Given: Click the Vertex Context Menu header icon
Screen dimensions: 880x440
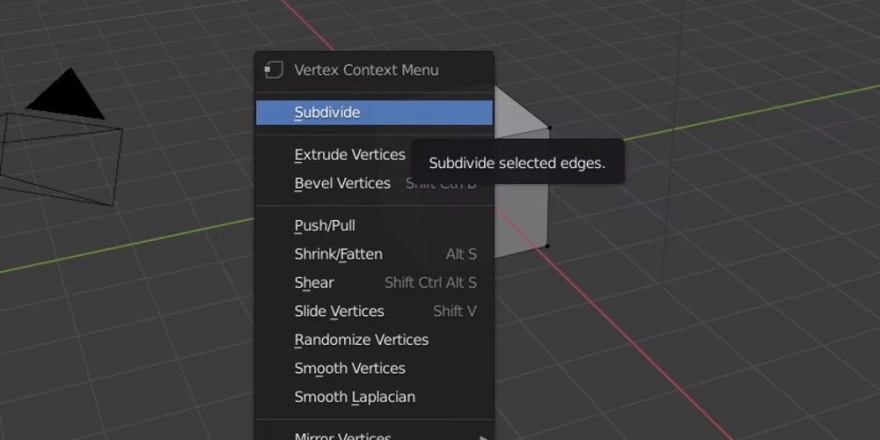Looking at the screenshot, I should point(273,70).
